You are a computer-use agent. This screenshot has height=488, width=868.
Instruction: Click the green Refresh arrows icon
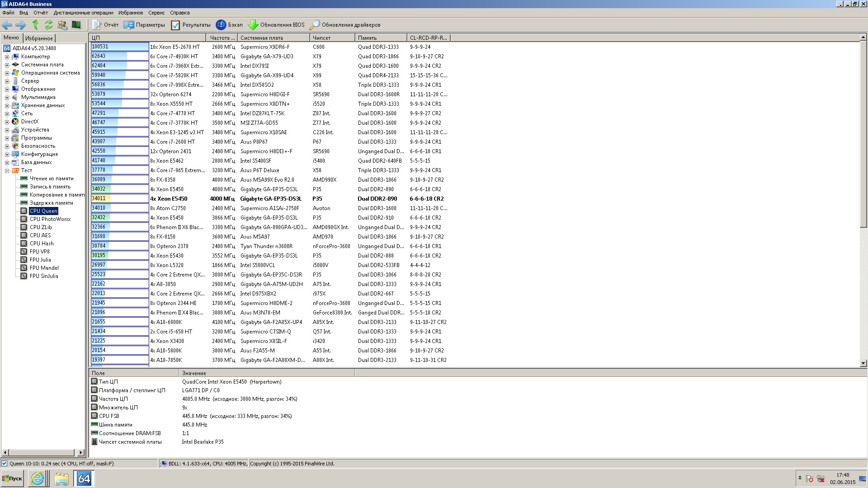click(48, 25)
